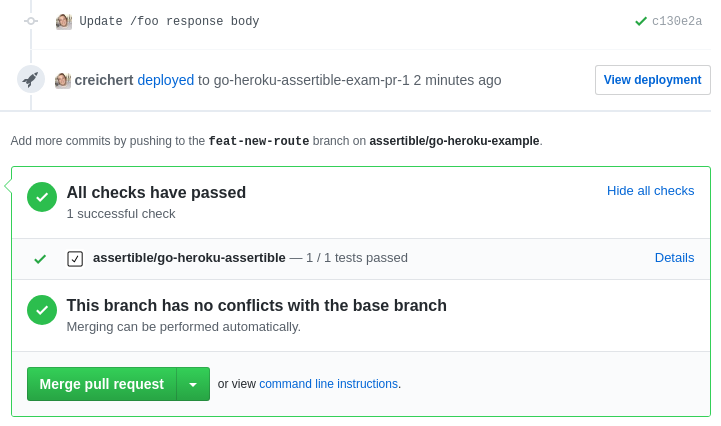The image size is (721, 426).
Task: Click author avatar next to Update /foo commit
Action: point(64,21)
